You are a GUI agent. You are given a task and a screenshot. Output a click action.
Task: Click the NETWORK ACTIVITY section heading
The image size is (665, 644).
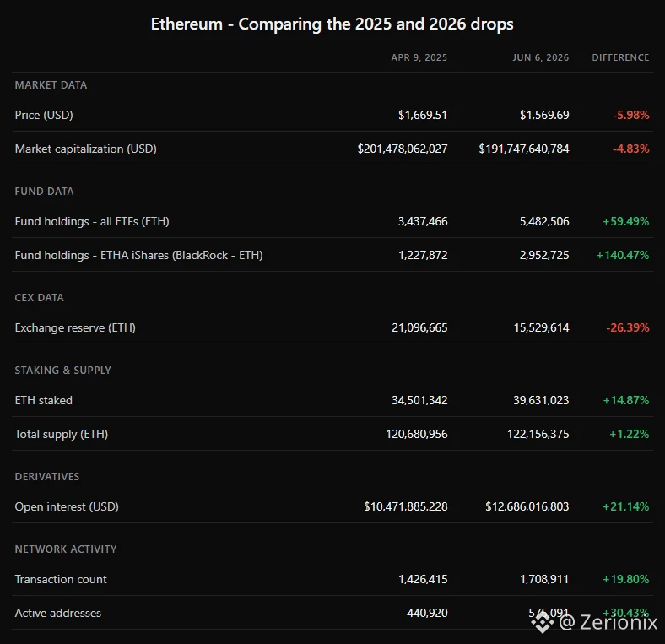tap(66, 549)
